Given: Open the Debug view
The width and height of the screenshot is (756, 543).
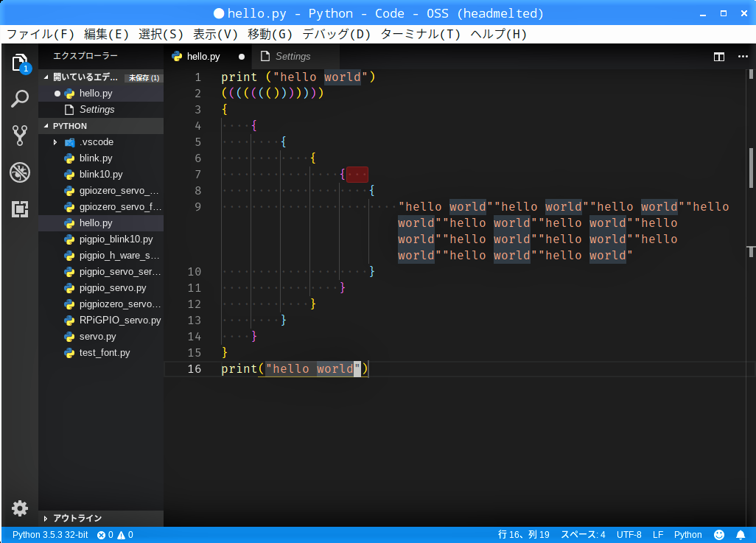Looking at the screenshot, I should 20,172.
